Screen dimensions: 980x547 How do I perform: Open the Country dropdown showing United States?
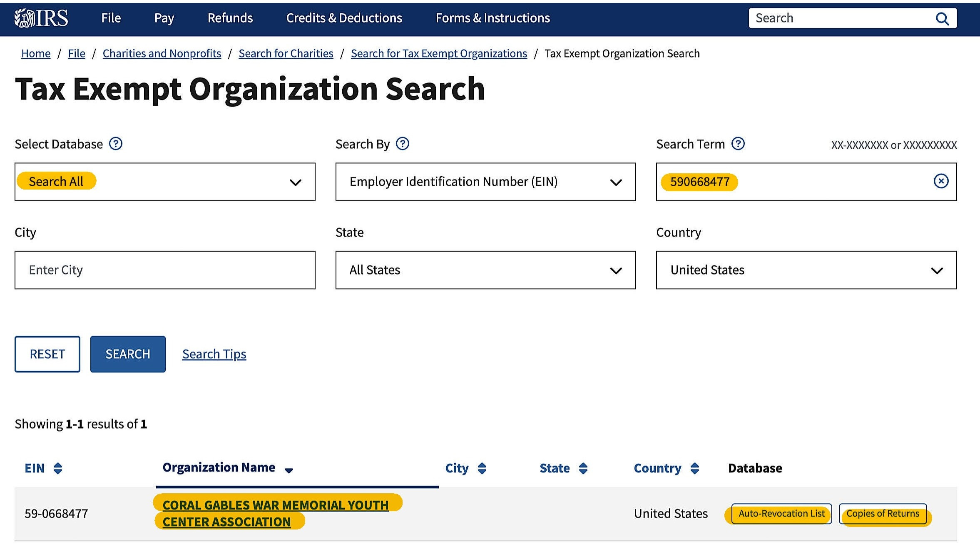coord(806,270)
